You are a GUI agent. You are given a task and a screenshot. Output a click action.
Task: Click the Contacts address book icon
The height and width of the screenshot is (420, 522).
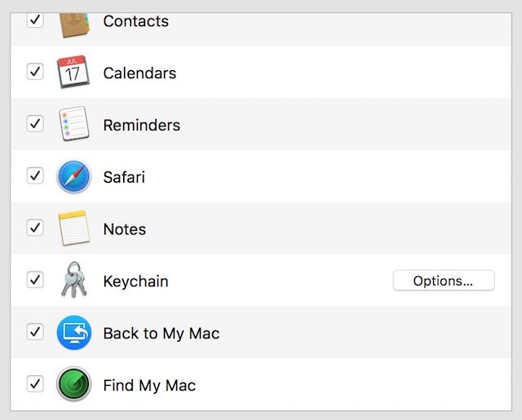74,24
